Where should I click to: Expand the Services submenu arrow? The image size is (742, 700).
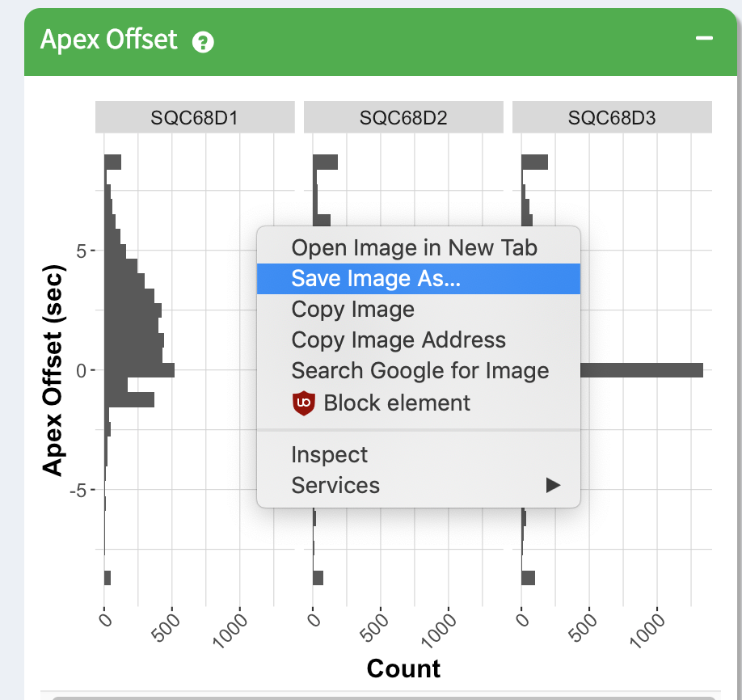pyautogui.click(x=553, y=485)
